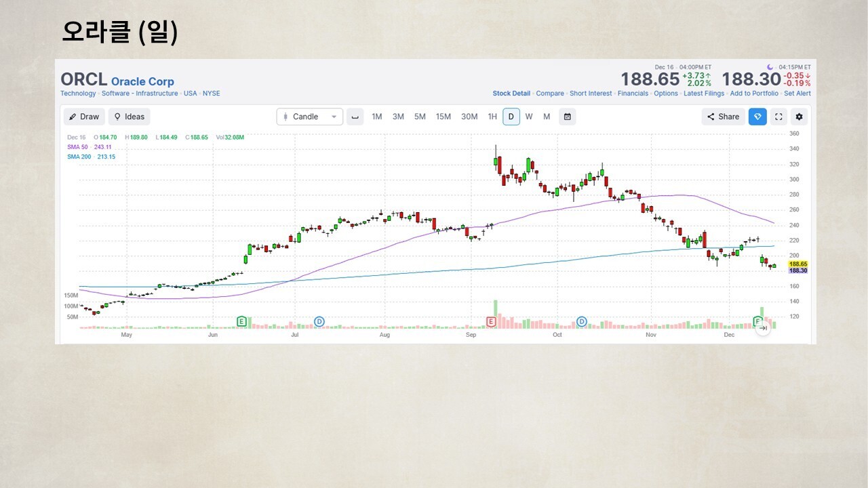Expand the Candle chart type dropdown
The width and height of the screenshot is (868, 488).
310,117
